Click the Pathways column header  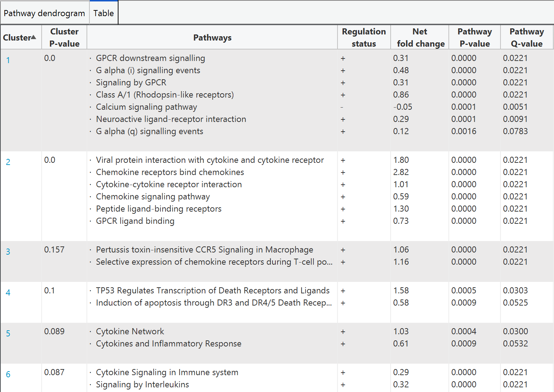pyautogui.click(x=212, y=37)
